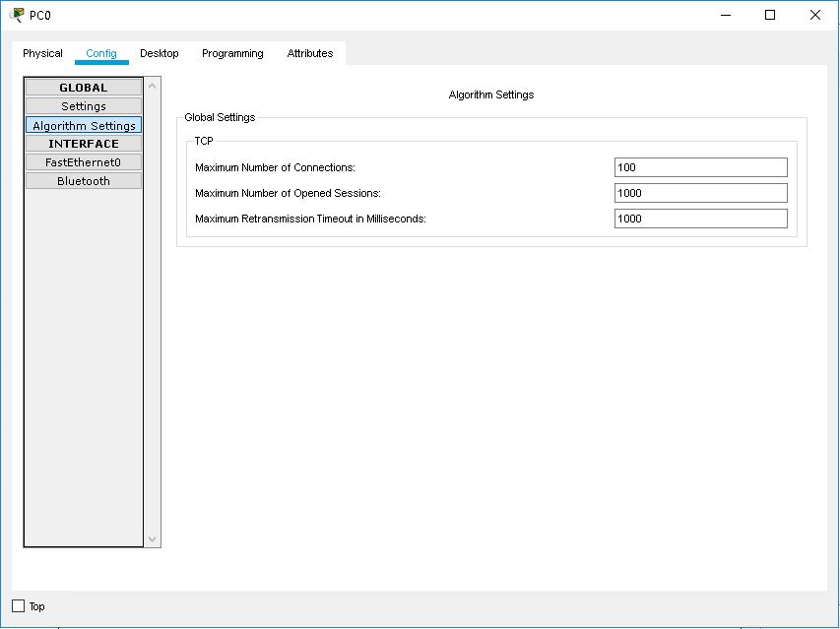This screenshot has height=629, width=840.
Task: Open Settings under GLOBAL
Action: click(83, 105)
